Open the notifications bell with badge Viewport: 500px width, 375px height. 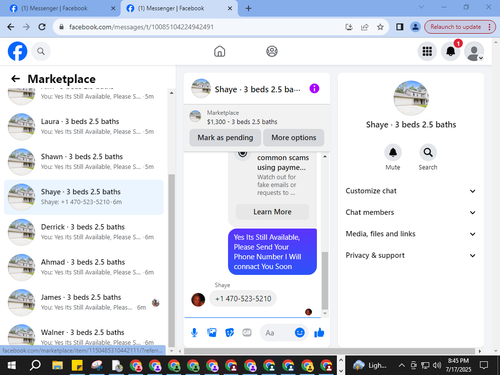coord(451,51)
